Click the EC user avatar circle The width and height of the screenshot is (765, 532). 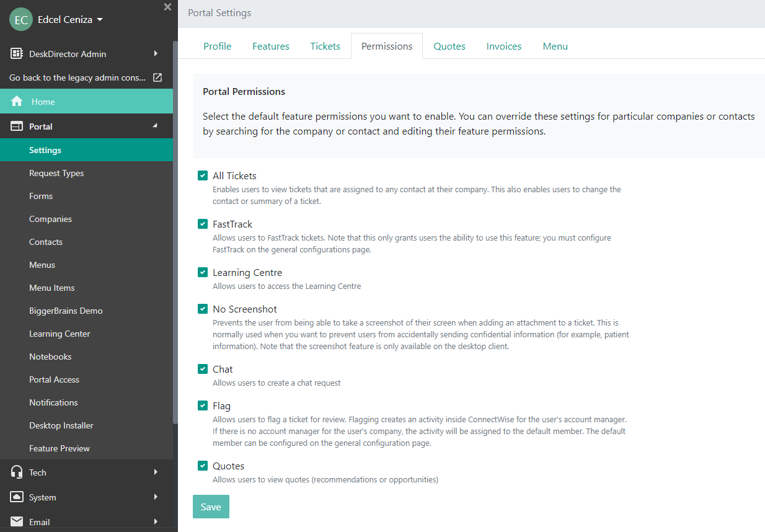tap(21, 19)
